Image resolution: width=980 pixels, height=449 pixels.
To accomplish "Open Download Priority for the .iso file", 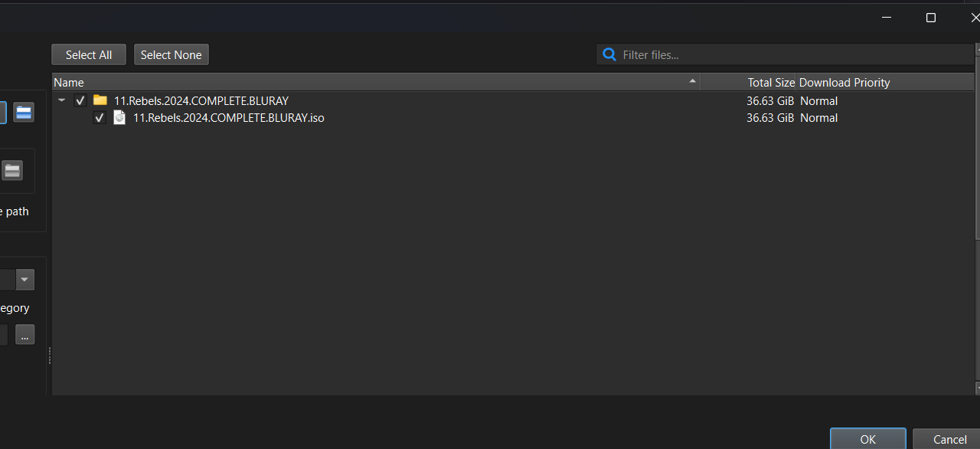I will pyautogui.click(x=818, y=117).
